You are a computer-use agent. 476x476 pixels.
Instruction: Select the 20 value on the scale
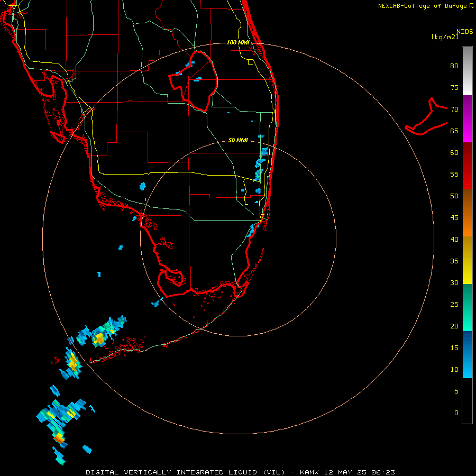point(454,326)
